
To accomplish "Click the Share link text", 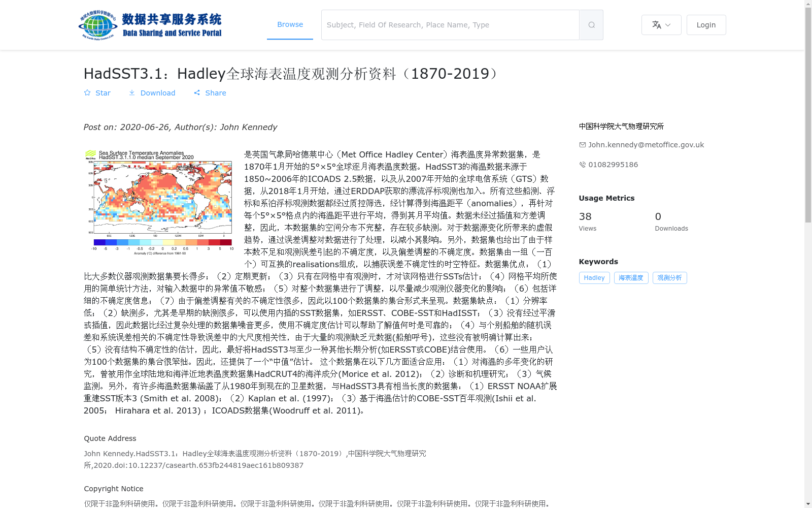I will [216, 93].
